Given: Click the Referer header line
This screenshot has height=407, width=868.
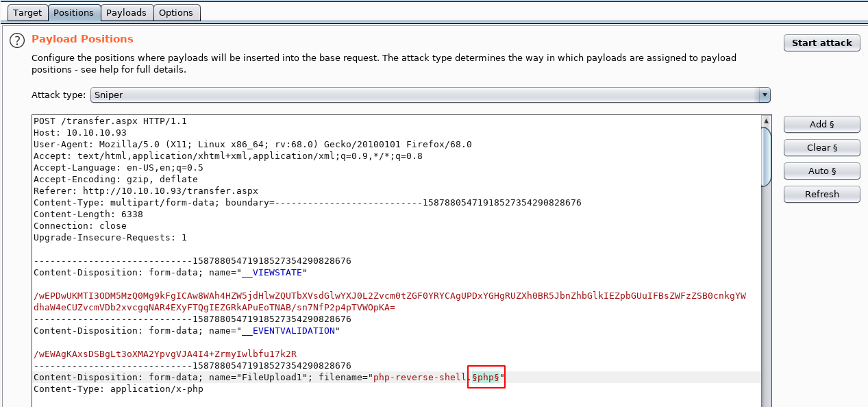Looking at the screenshot, I should pyautogui.click(x=146, y=191).
